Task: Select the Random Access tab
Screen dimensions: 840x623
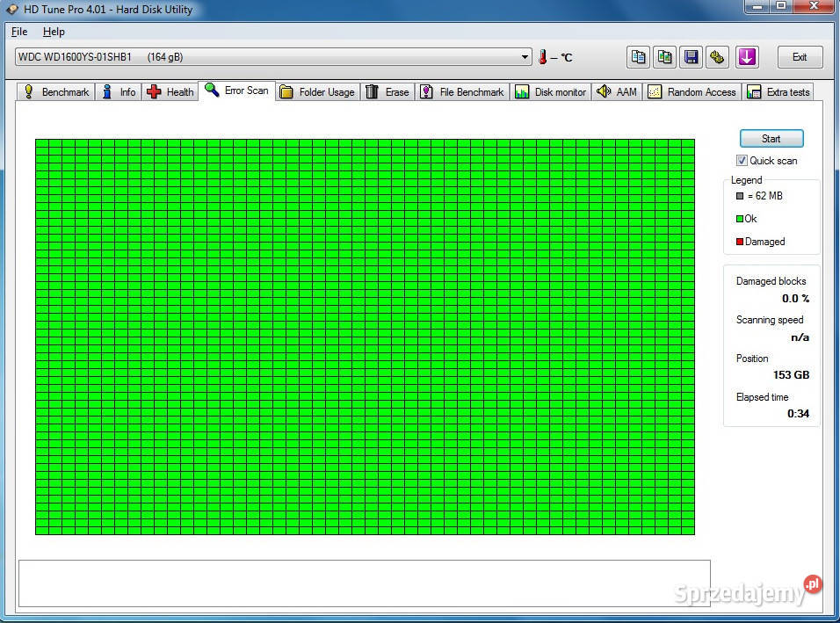Action: click(692, 91)
